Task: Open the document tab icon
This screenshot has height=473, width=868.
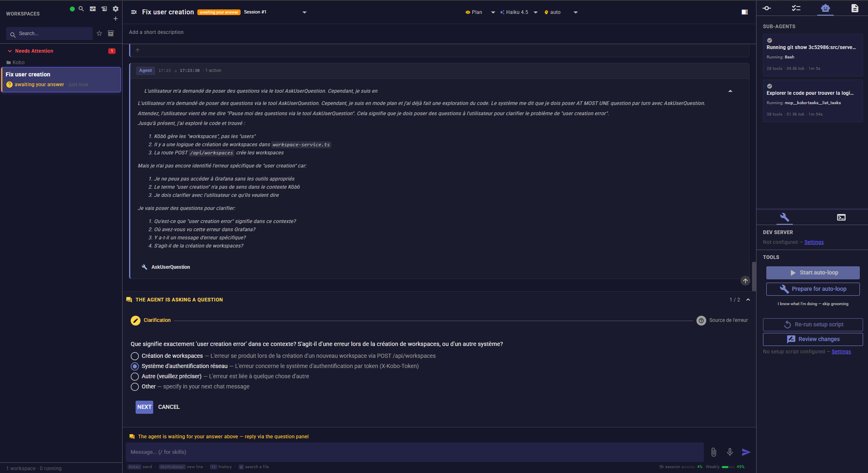Action: click(855, 8)
